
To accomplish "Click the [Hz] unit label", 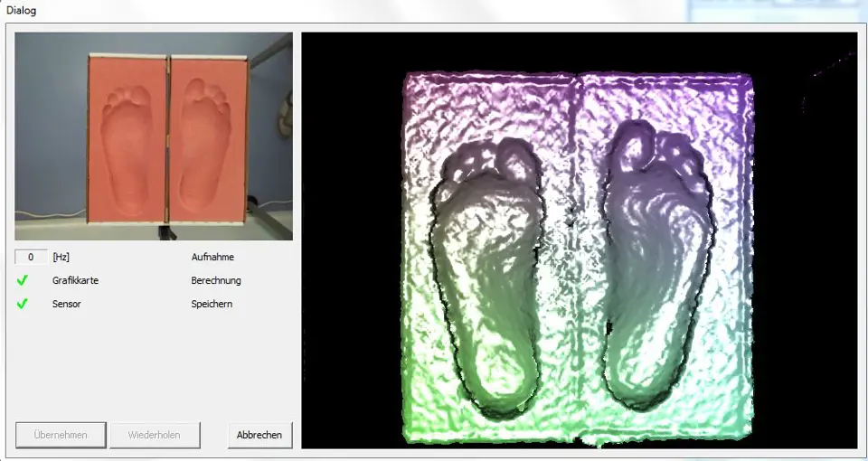I will [x=61, y=257].
